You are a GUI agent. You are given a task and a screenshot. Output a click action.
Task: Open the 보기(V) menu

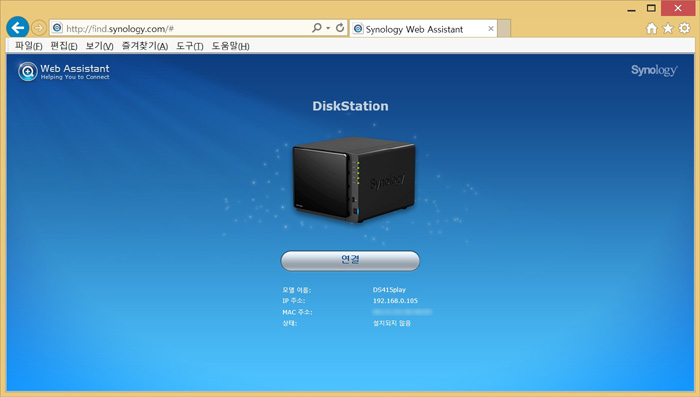pyautogui.click(x=99, y=46)
